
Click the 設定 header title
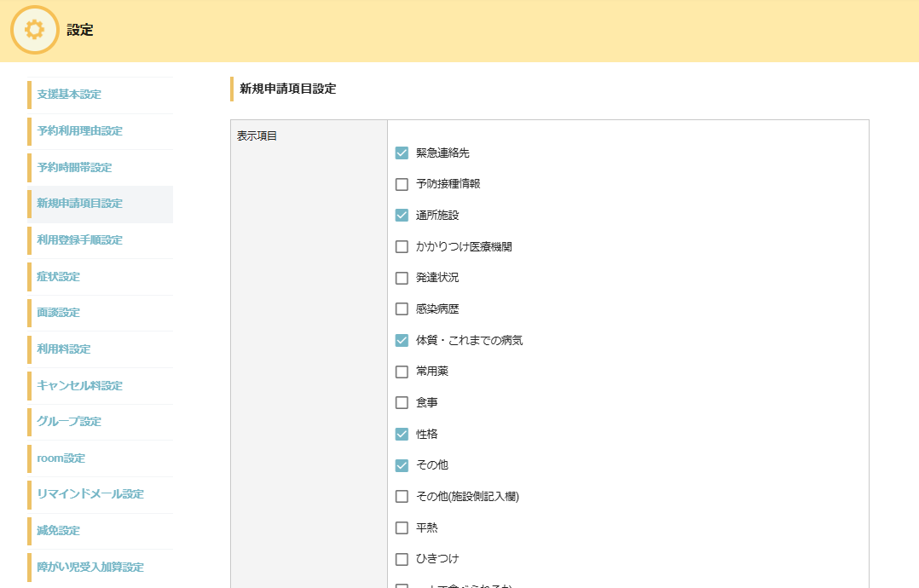click(80, 31)
